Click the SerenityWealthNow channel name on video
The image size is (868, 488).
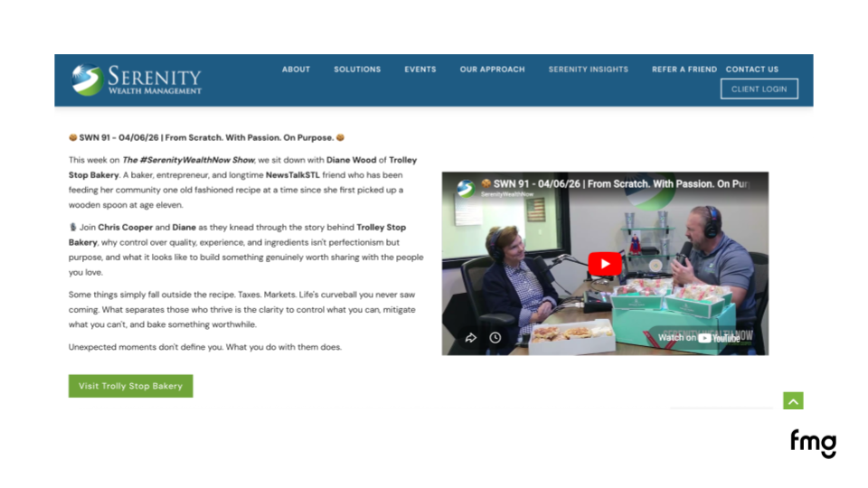tap(507, 194)
